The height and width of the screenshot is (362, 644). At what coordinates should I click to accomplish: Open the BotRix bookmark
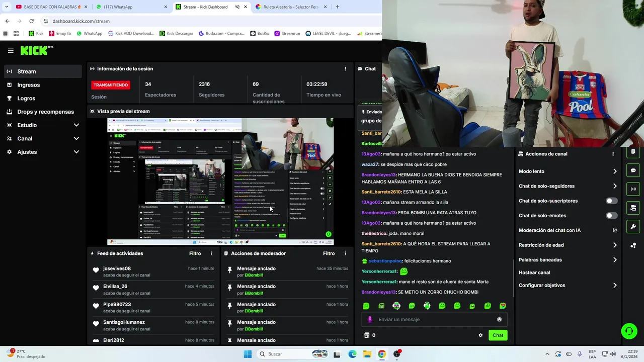coord(260,34)
